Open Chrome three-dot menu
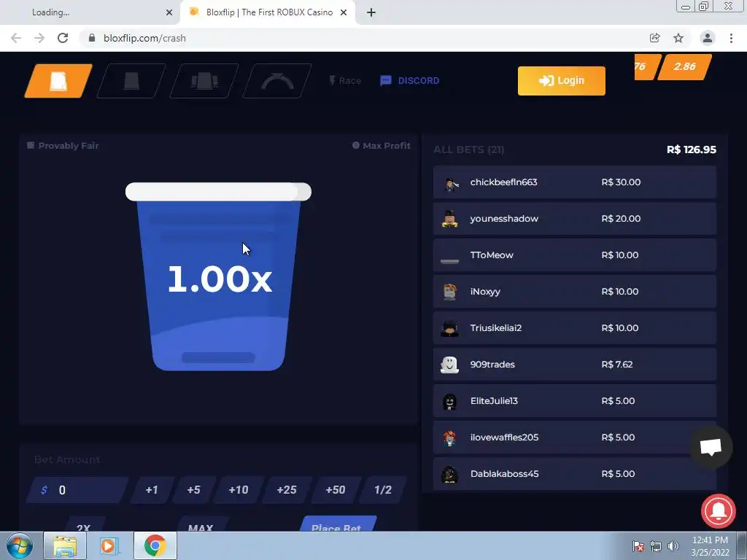Viewport: 747px width, 560px height. (x=731, y=38)
